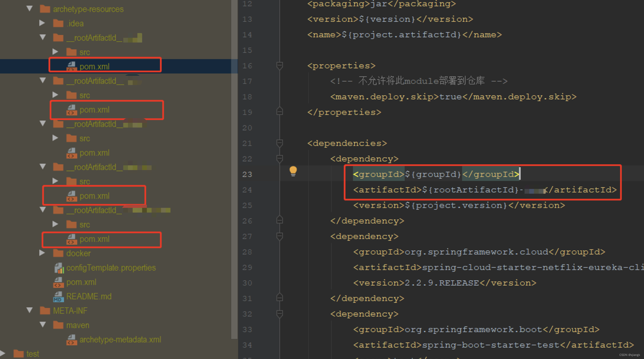This screenshot has width=644, height=359.
Task: Click the Maven icon of pom.xml above README.md
Action: click(59, 282)
